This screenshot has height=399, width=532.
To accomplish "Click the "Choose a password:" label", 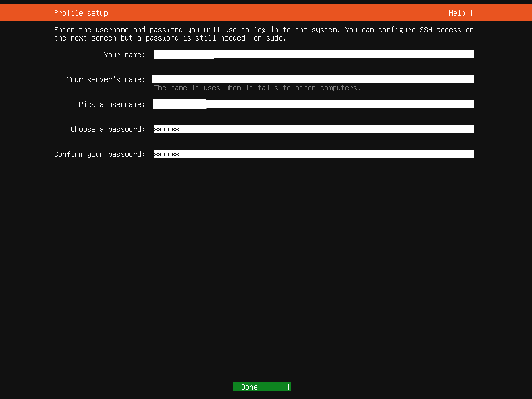I will coord(108,129).
